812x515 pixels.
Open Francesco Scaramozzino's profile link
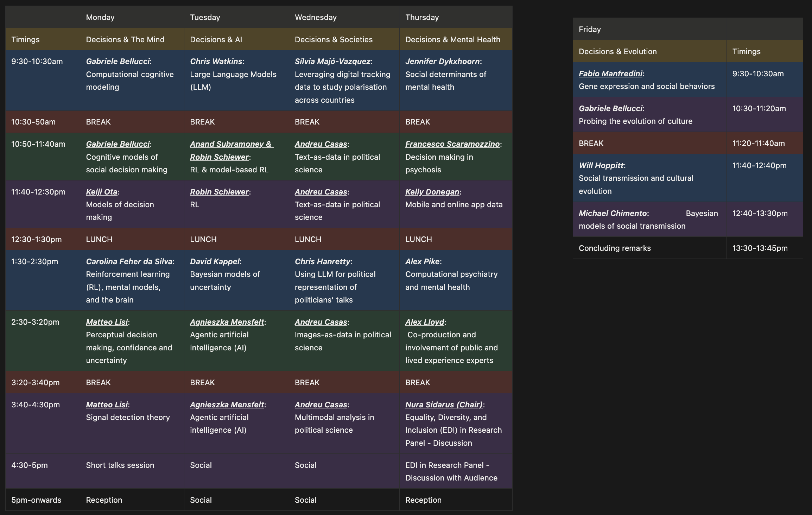(452, 144)
